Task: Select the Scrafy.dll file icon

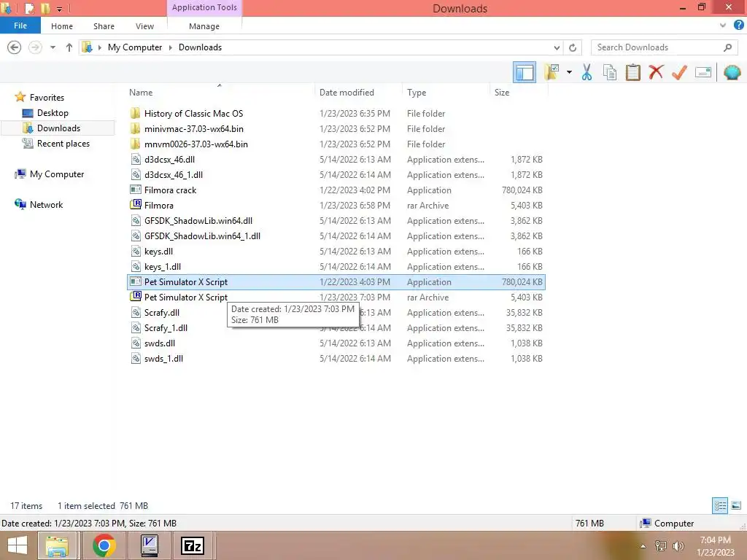Action: (x=136, y=312)
